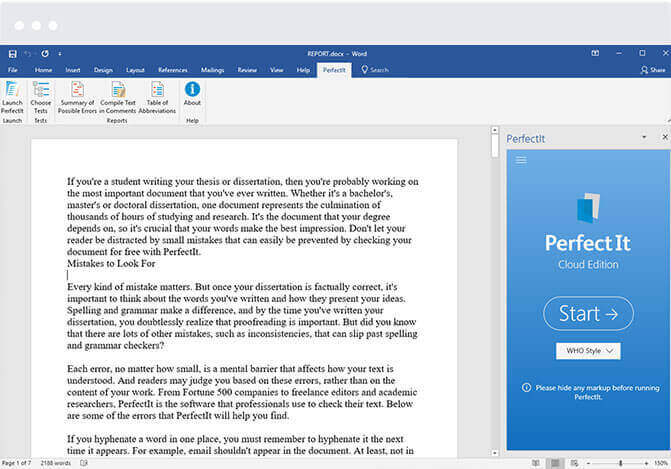Open the PerfectIt hamburger menu

(521, 160)
